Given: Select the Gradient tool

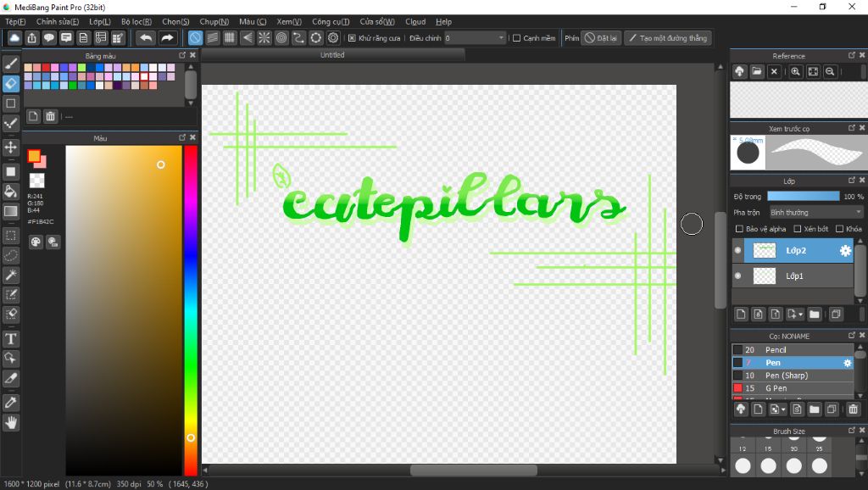Looking at the screenshot, I should click(x=10, y=211).
